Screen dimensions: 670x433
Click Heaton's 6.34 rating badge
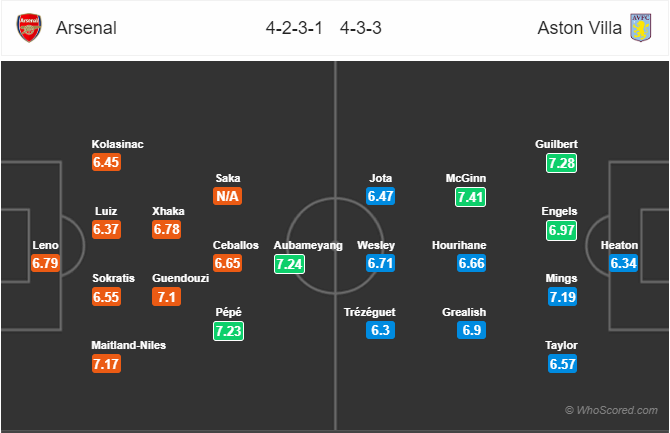623,263
